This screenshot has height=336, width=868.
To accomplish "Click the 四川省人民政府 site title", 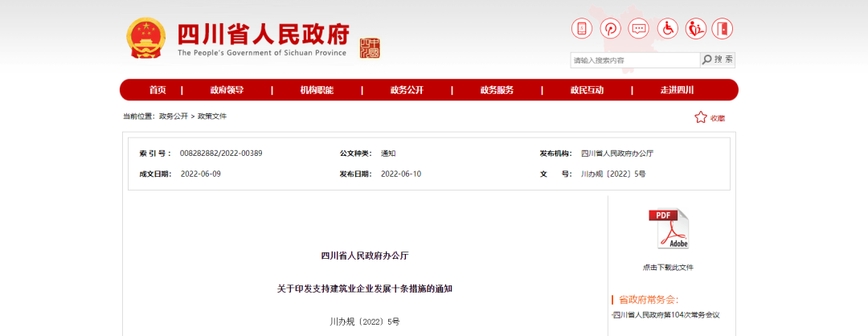I will (x=264, y=35).
